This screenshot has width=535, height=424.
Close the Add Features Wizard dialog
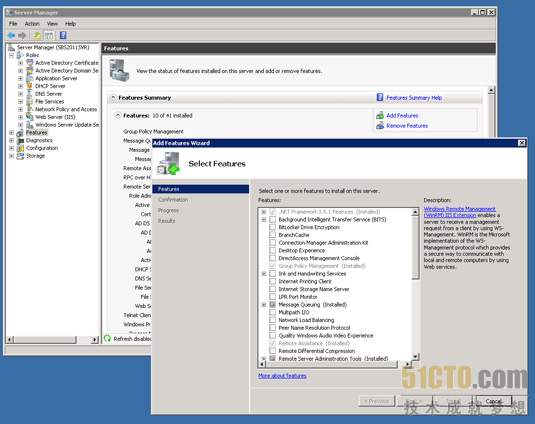pyautogui.click(x=522, y=143)
